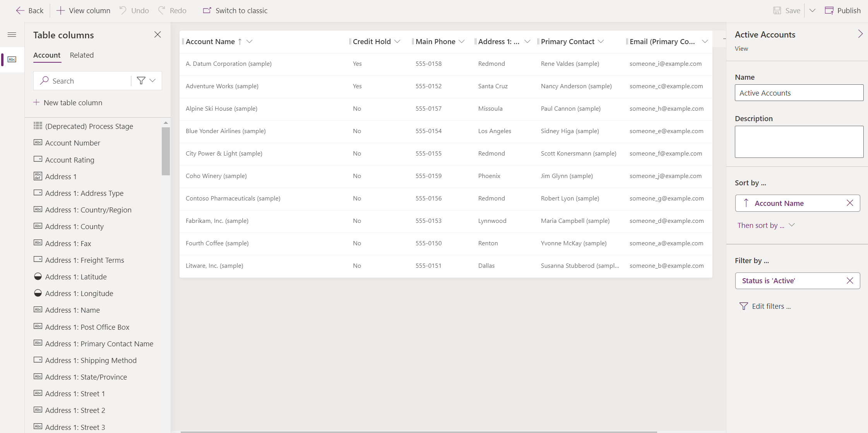Click the Undo icon in toolbar
868x433 pixels.
point(122,10)
